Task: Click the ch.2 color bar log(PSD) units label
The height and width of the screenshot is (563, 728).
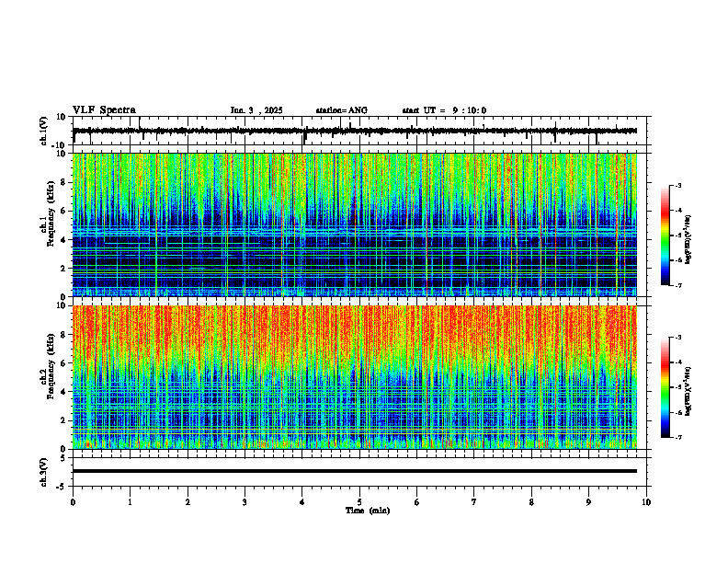Action: tap(688, 392)
